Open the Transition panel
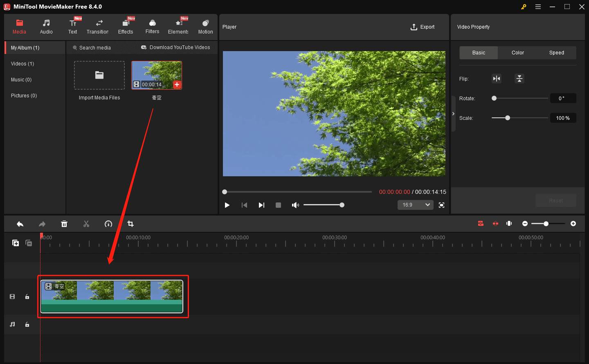 98,26
